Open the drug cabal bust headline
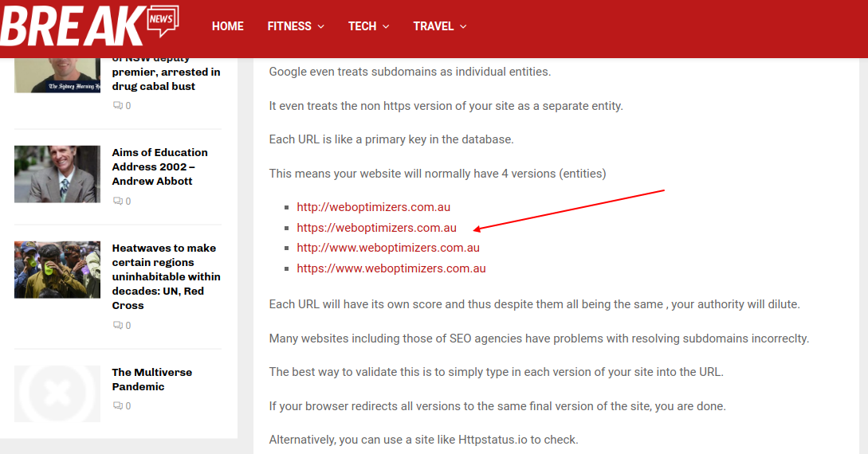 (166, 78)
